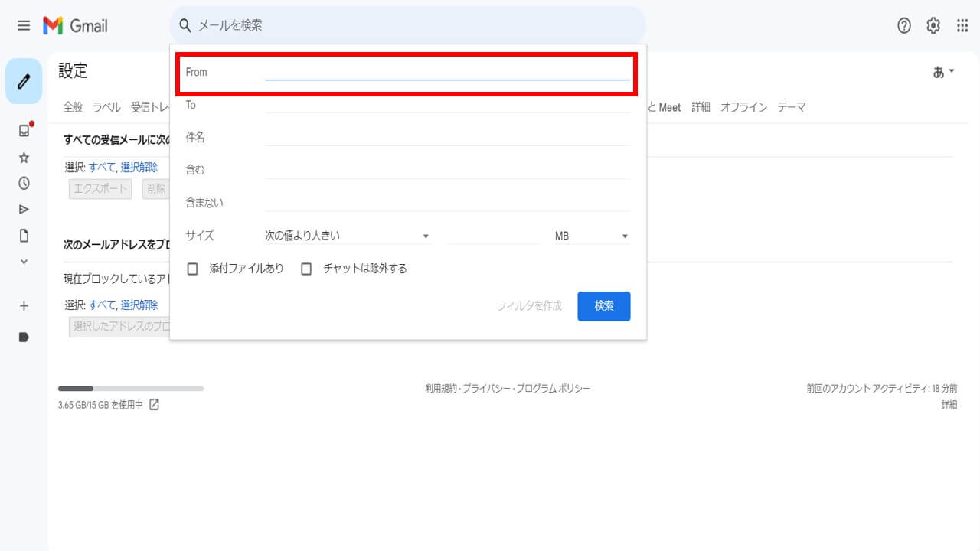Open starred mail via star icon
Viewport: 980px width, 551px height.
[24, 158]
